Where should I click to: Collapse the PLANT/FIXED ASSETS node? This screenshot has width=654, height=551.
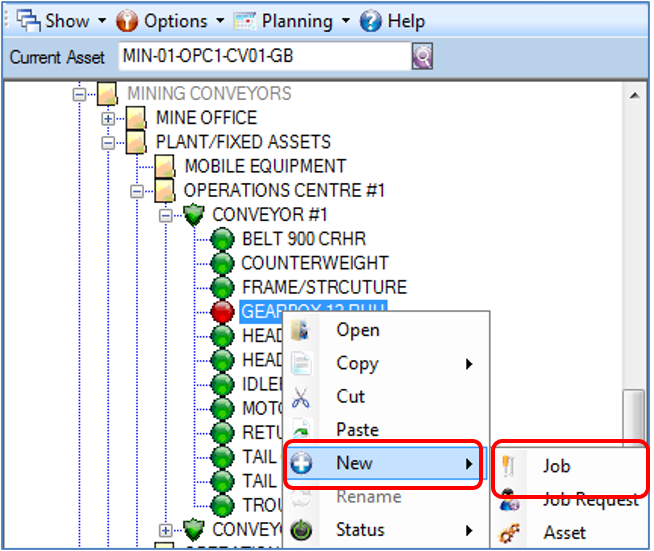pyautogui.click(x=108, y=143)
